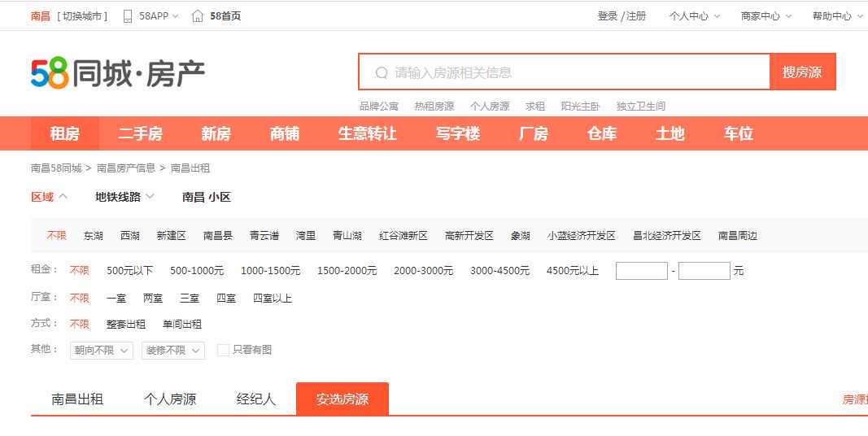
Task: Click the 58同城 logo
Action: pyautogui.click(x=118, y=73)
